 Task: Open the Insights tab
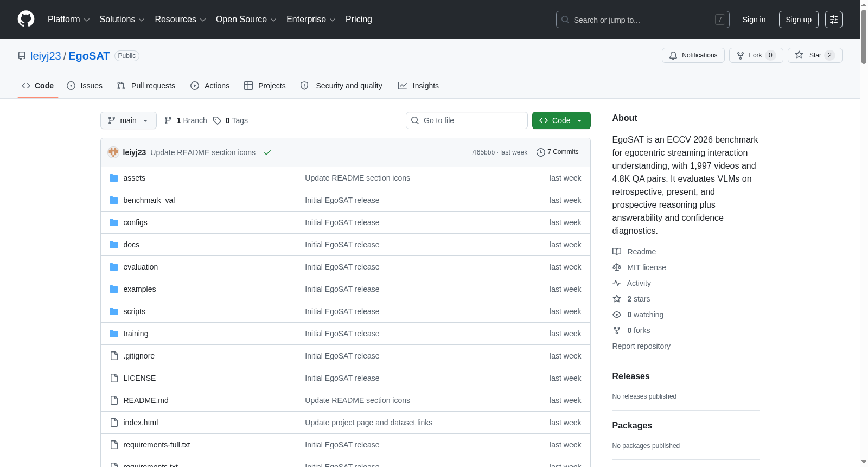[418, 86]
